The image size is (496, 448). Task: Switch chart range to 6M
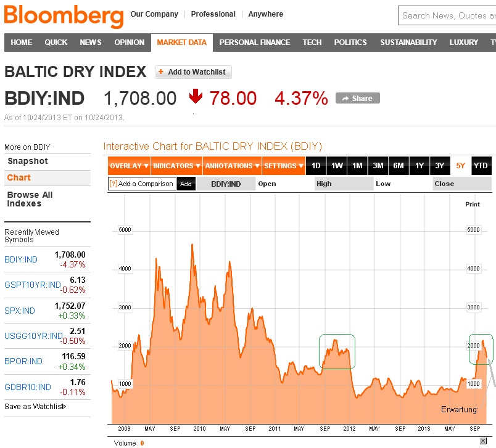tap(398, 165)
